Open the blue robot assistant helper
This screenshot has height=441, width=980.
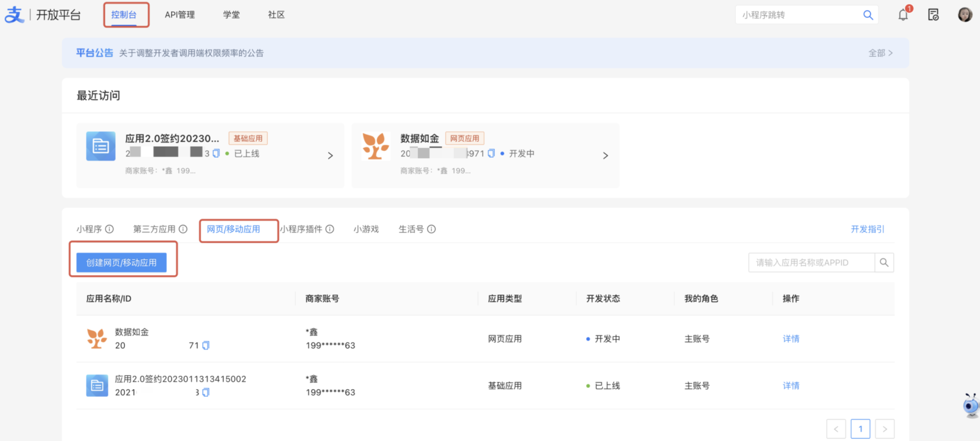[x=970, y=405]
